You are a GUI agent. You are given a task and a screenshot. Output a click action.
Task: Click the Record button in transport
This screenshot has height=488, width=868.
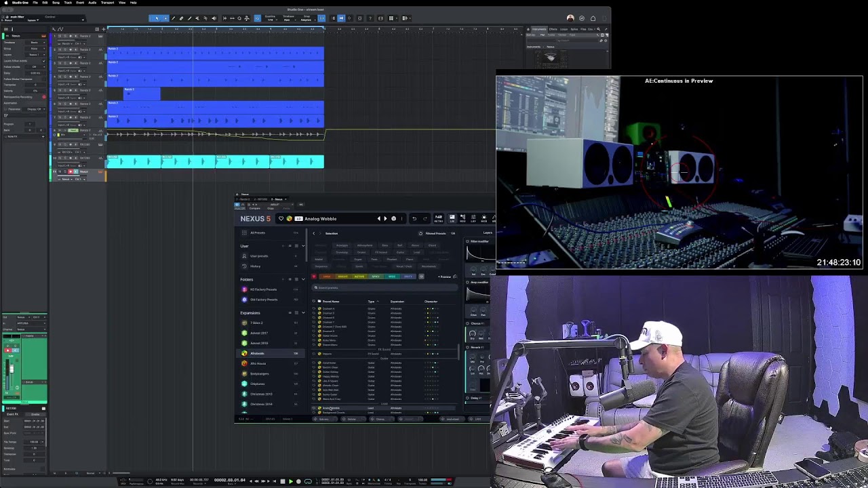298,481
